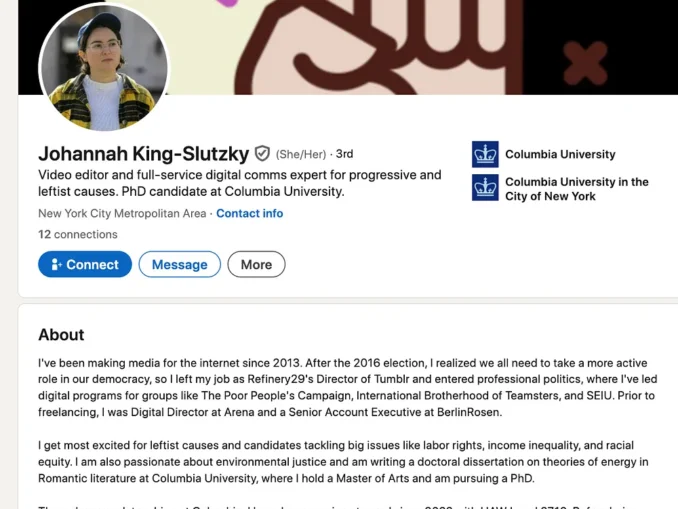Click the crown logo beside City of New York
Viewport: 678px width, 509px height.
click(x=485, y=188)
